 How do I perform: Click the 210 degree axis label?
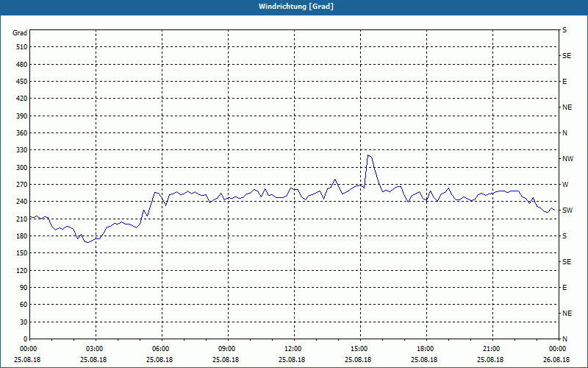coord(22,219)
